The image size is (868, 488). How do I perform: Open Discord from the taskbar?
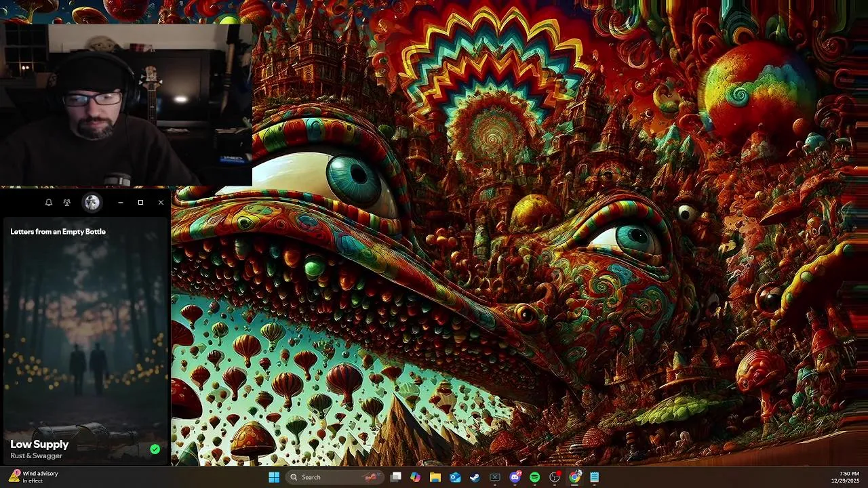pos(515,477)
